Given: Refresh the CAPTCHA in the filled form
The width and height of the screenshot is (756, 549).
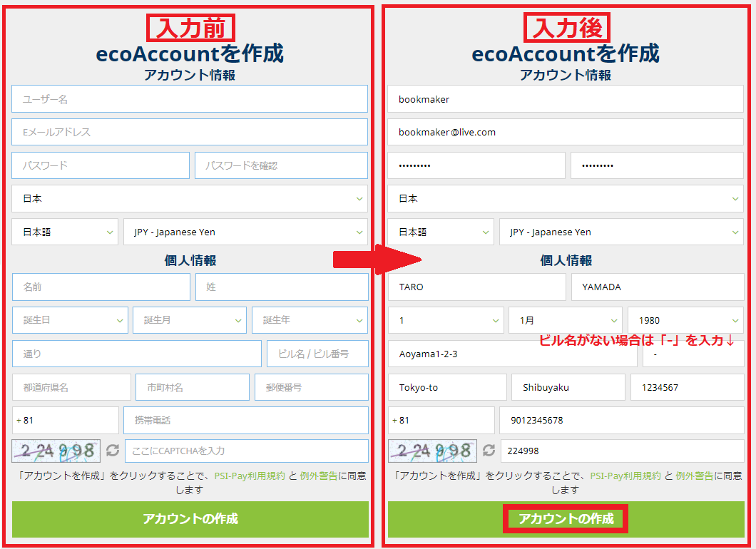Looking at the screenshot, I should [489, 451].
